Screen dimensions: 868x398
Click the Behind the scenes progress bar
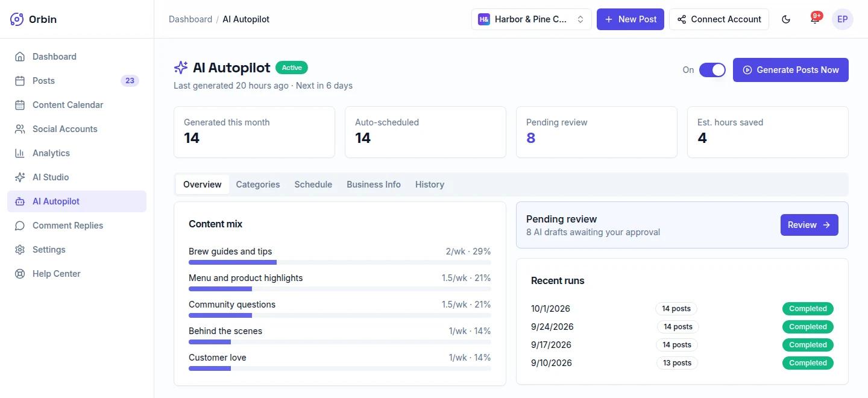[340, 342]
